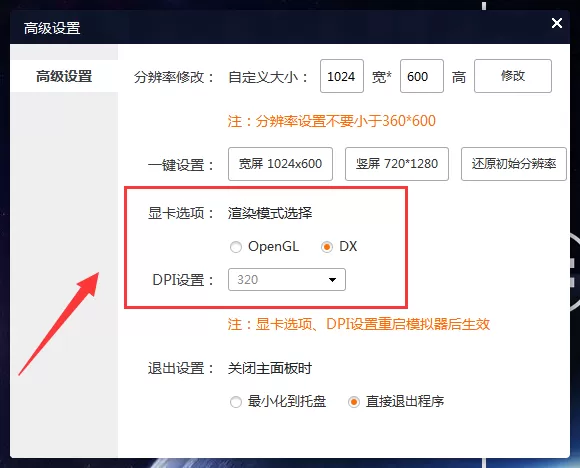
Task: Click 还原初始分辨率 button
Action: coord(514,164)
